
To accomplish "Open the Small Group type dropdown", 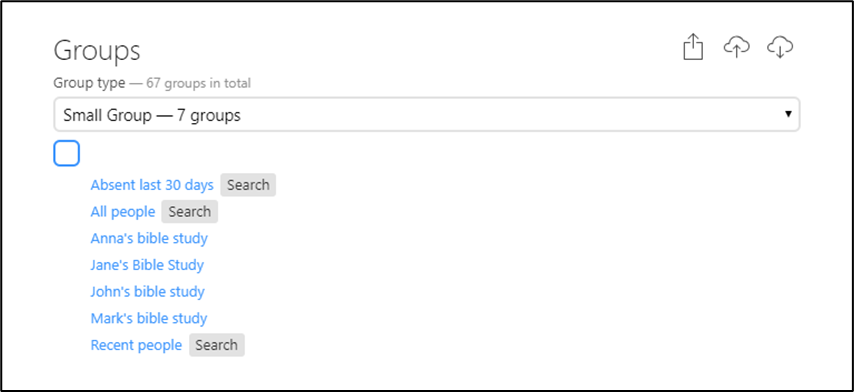I will click(x=426, y=114).
